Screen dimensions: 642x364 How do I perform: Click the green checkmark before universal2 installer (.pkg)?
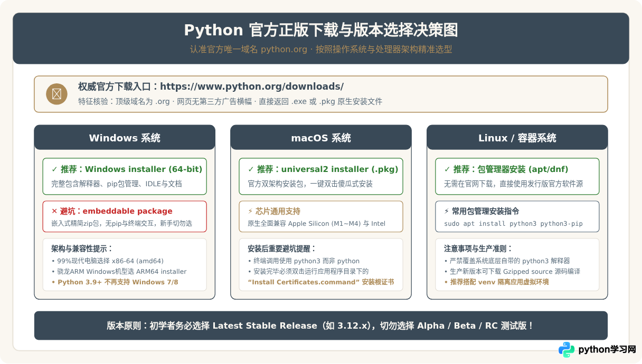251,169
